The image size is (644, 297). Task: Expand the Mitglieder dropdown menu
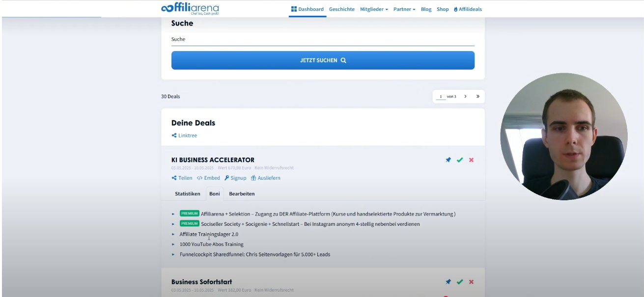pos(374,9)
